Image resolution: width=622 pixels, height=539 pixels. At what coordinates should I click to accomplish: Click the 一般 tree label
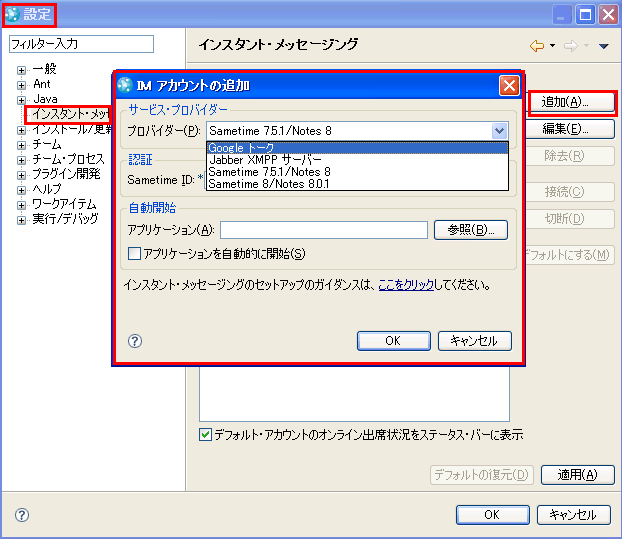click(44, 69)
